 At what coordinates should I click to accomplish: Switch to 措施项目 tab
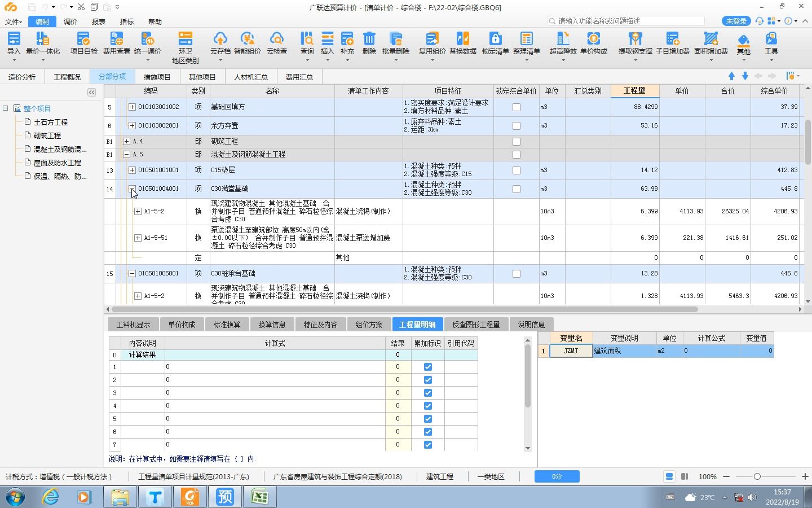click(x=157, y=77)
